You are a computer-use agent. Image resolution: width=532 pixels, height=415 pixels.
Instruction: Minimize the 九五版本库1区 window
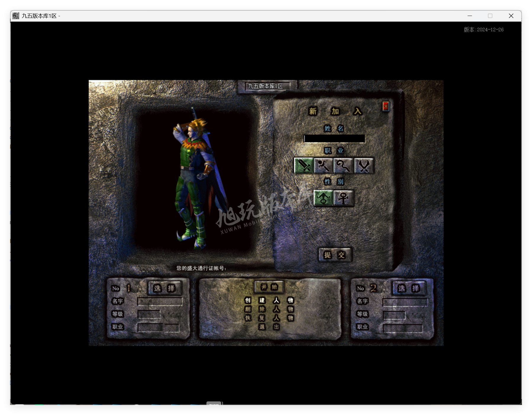coord(470,16)
